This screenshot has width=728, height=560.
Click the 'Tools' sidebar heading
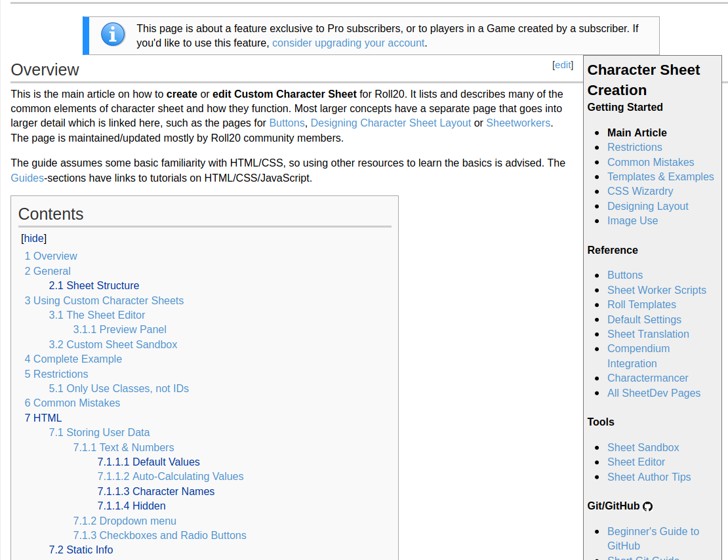coord(601,422)
